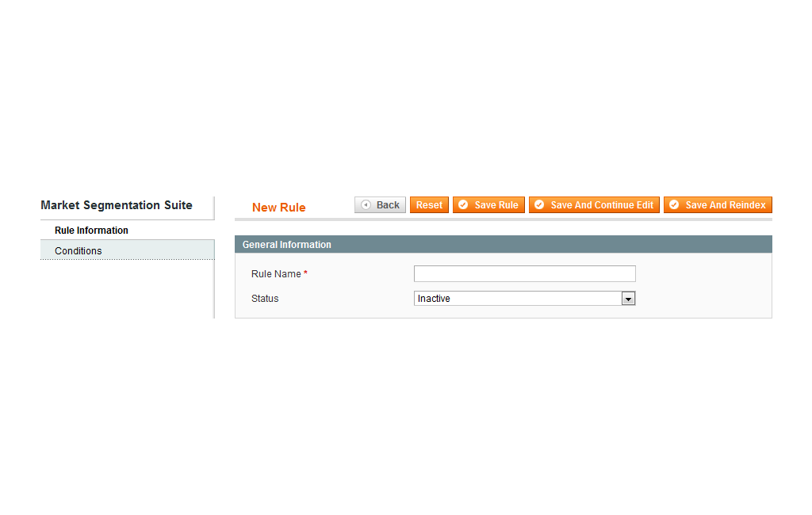The image size is (812, 515).
Task: Focus the Rule Name input field
Action: [x=525, y=274]
